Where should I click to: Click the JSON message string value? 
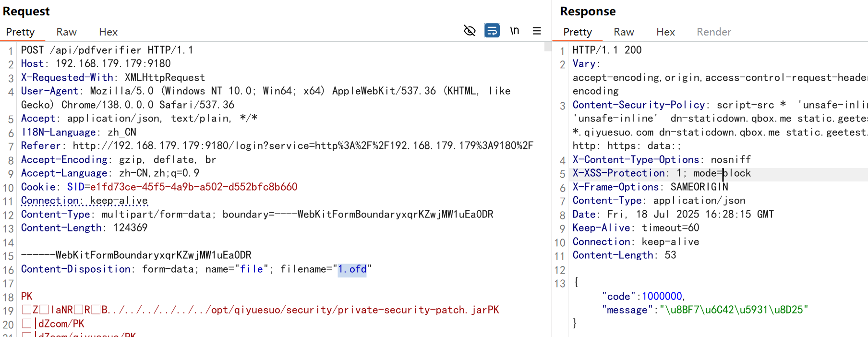[735, 310]
